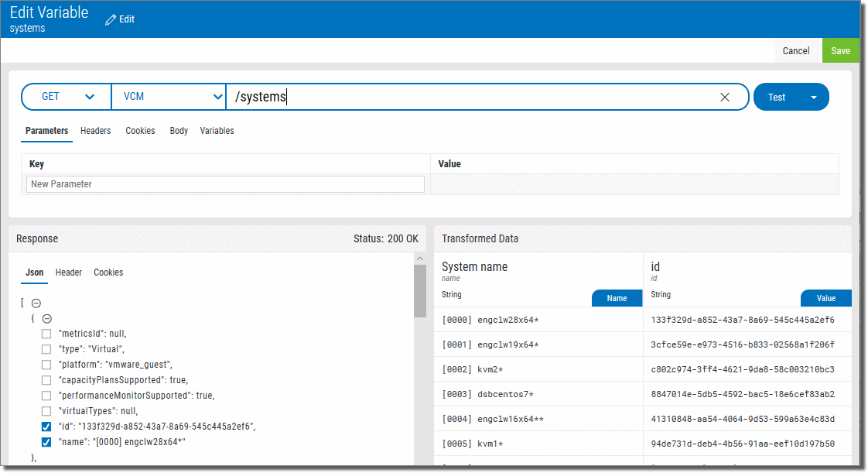Click the pencil Edit icon in header
The image size is (868, 473).
(x=111, y=19)
